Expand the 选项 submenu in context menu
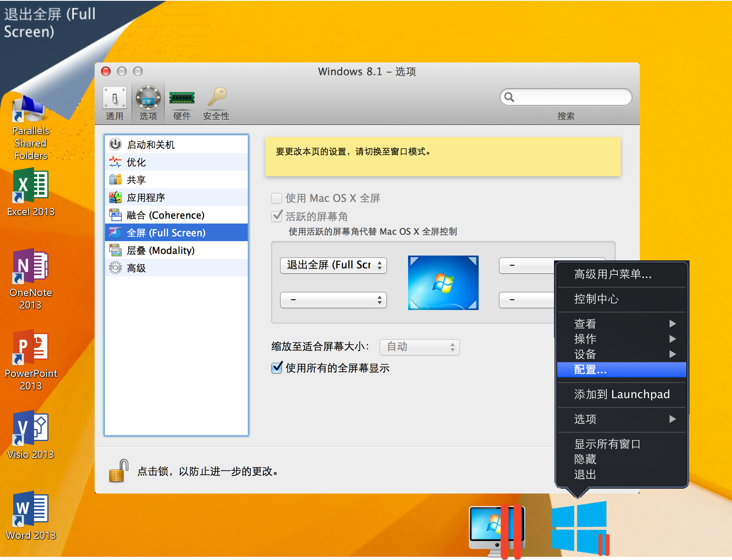The image size is (732, 560). click(x=622, y=419)
